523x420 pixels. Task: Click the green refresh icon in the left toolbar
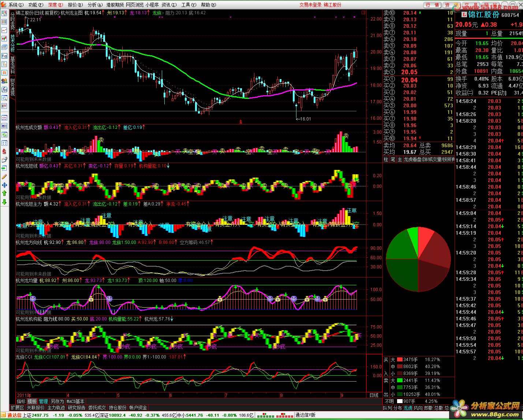[4, 134]
